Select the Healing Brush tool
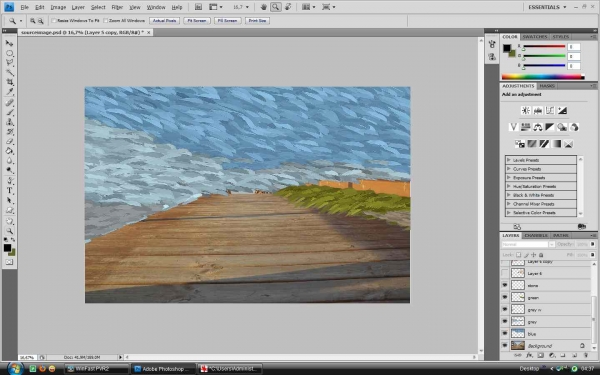 coord(9,103)
